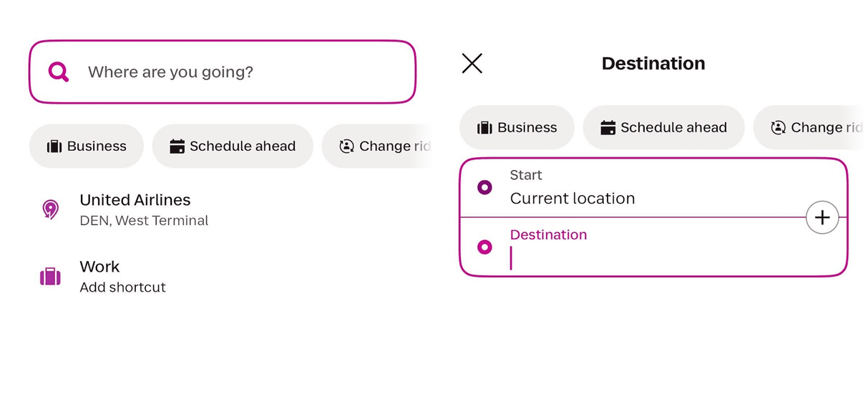Choose the United Airlines DEN West Terminal suggestion

143,209
